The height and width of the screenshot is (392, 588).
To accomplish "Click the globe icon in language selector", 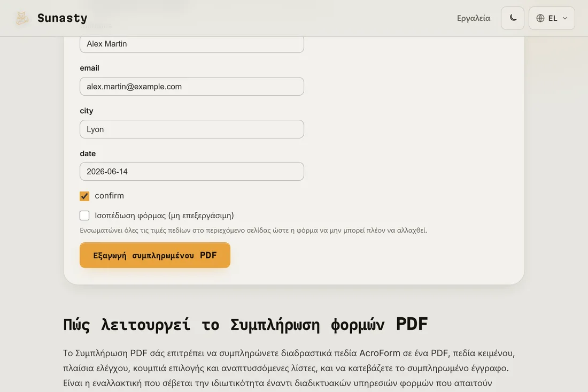I will click(x=540, y=18).
